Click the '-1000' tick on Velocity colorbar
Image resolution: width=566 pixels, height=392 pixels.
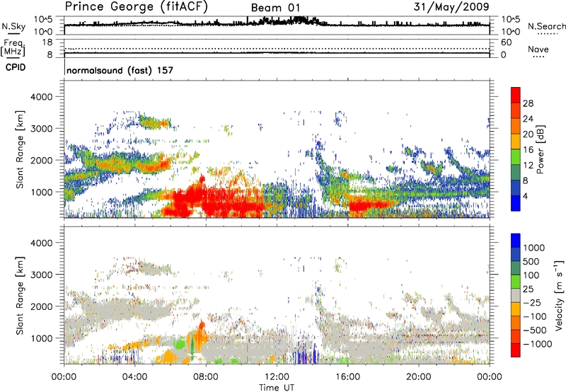pos(537,344)
